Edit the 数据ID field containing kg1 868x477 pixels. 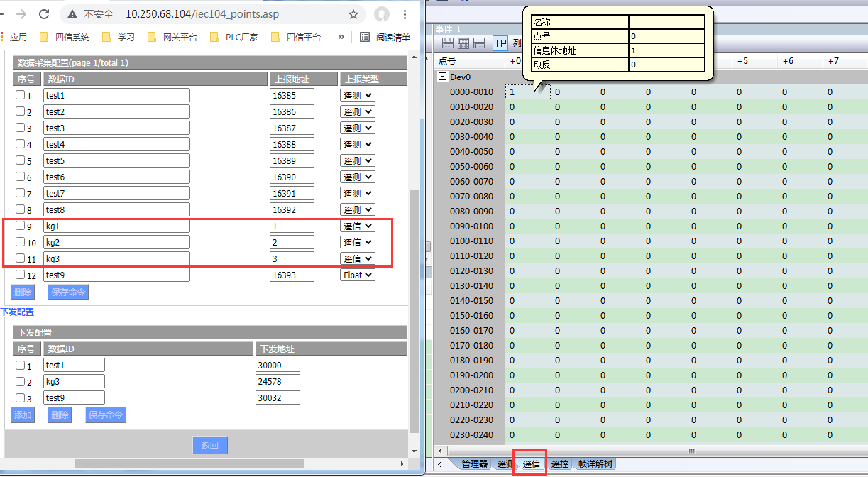pyautogui.click(x=116, y=226)
